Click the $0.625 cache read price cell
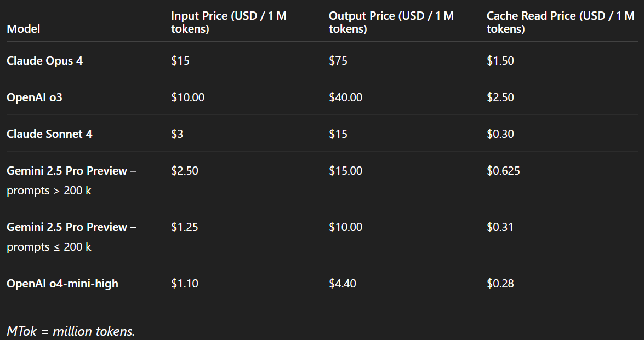The width and height of the screenshot is (644, 340). point(503,171)
